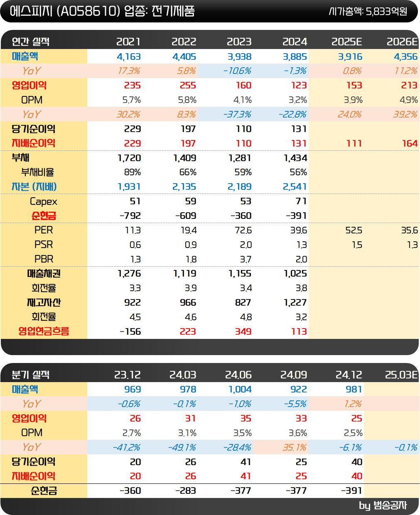Select the quarterly 35.1% YoY cell
Screen dimensions: 420x515
(295, 447)
